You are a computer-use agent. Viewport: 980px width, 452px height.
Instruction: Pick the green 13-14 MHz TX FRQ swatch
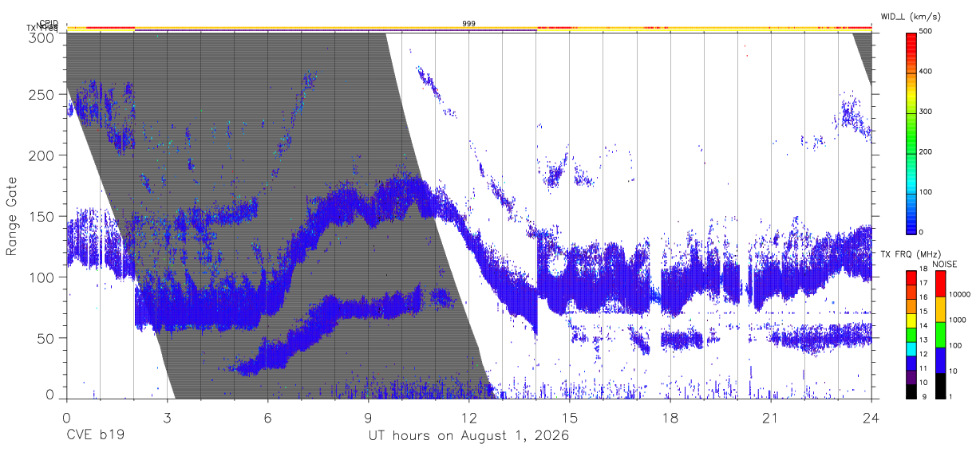coord(911,335)
